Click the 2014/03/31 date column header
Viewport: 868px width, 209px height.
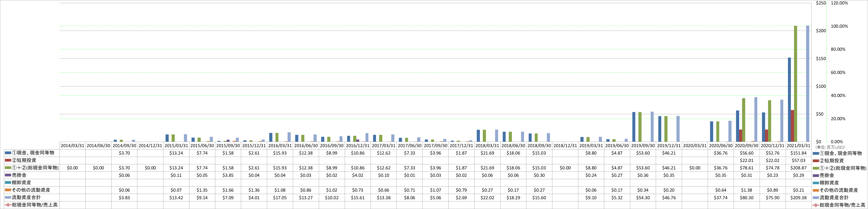click(x=72, y=146)
